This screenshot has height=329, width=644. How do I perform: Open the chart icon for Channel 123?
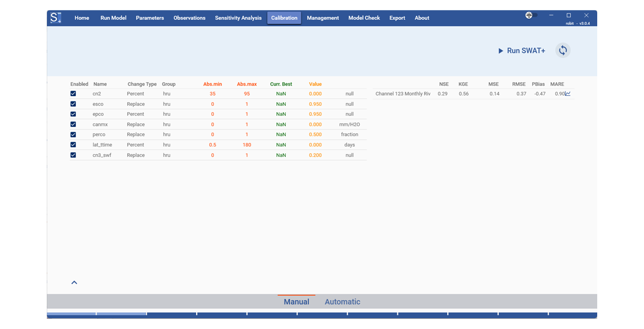568,94
